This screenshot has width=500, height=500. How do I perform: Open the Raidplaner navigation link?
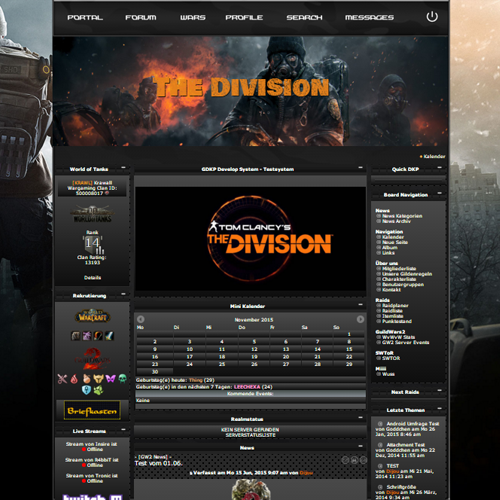pyautogui.click(x=395, y=305)
